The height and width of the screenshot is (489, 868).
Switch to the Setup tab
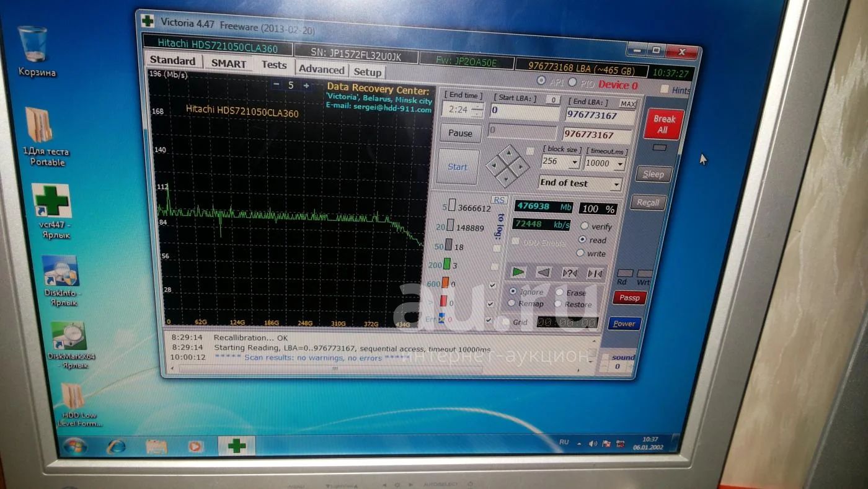pos(367,72)
